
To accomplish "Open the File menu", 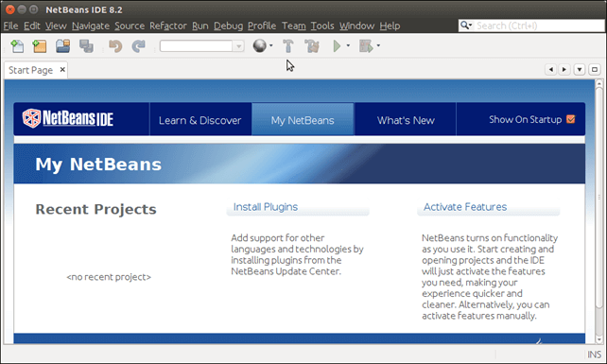I will (x=10, y=26).
